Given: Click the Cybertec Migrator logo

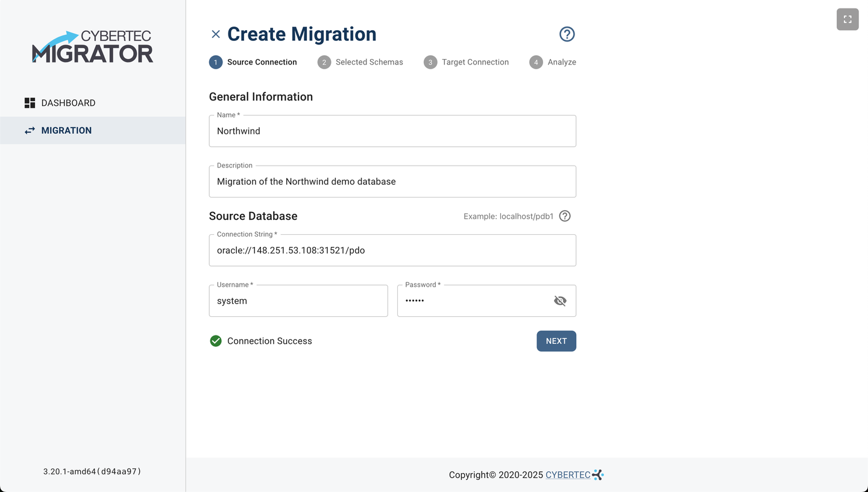Looking at the screenshot, I should point(92,47).
